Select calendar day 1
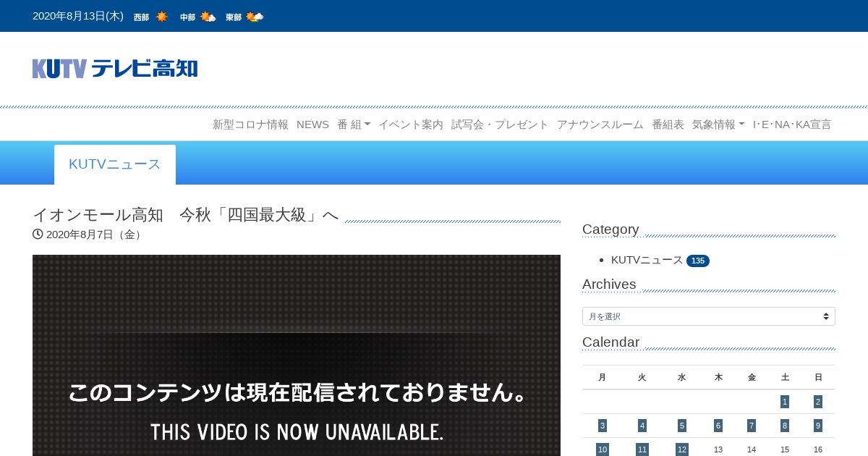This screenshot has height=456, width=868. (x=785, y=402)
